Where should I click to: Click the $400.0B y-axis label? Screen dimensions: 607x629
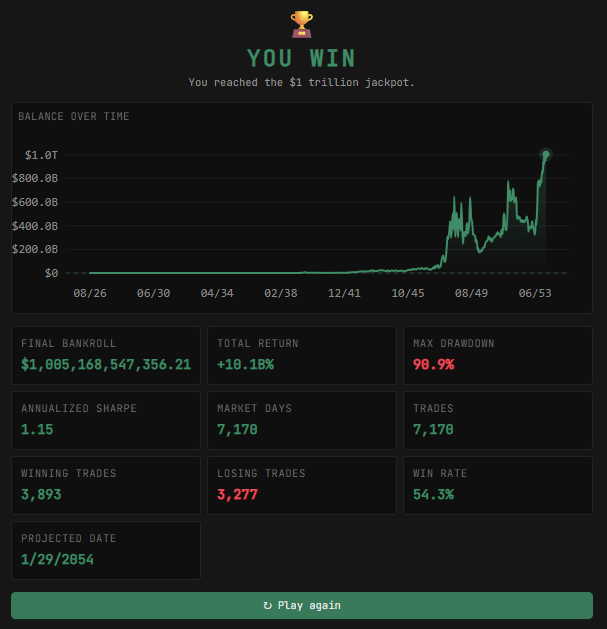click(x=35, y=226)
